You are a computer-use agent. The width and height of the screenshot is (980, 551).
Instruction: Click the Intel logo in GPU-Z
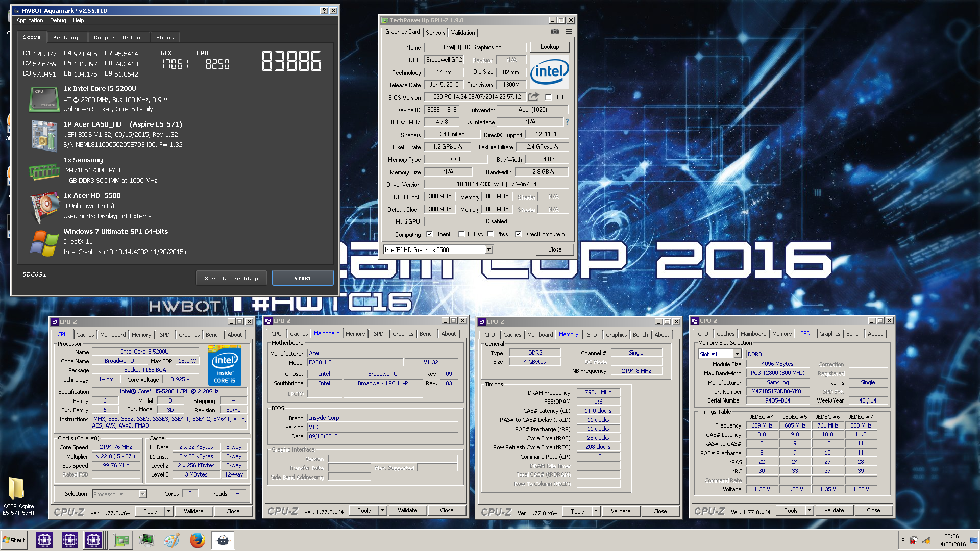[x=550, y=71]
